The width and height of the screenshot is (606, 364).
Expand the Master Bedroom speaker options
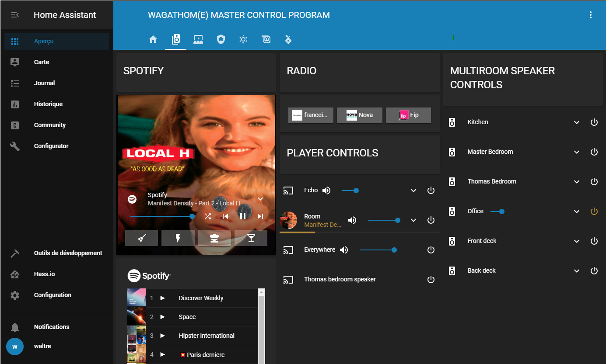577,152
